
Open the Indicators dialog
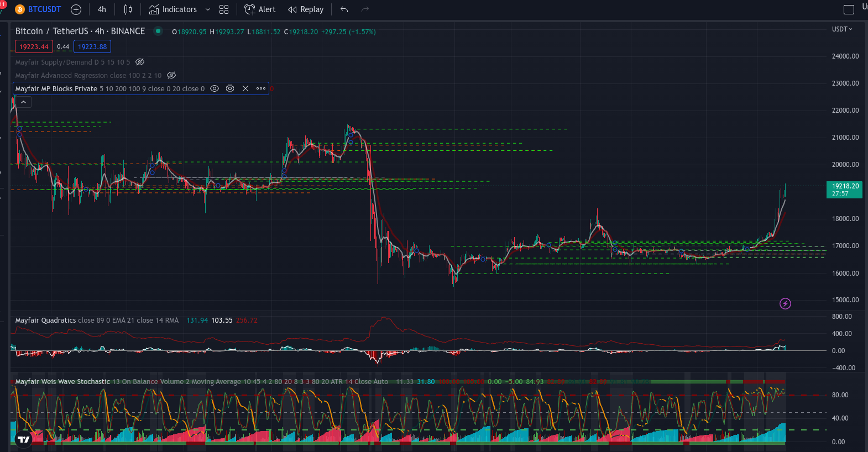[x=173, y=9]
